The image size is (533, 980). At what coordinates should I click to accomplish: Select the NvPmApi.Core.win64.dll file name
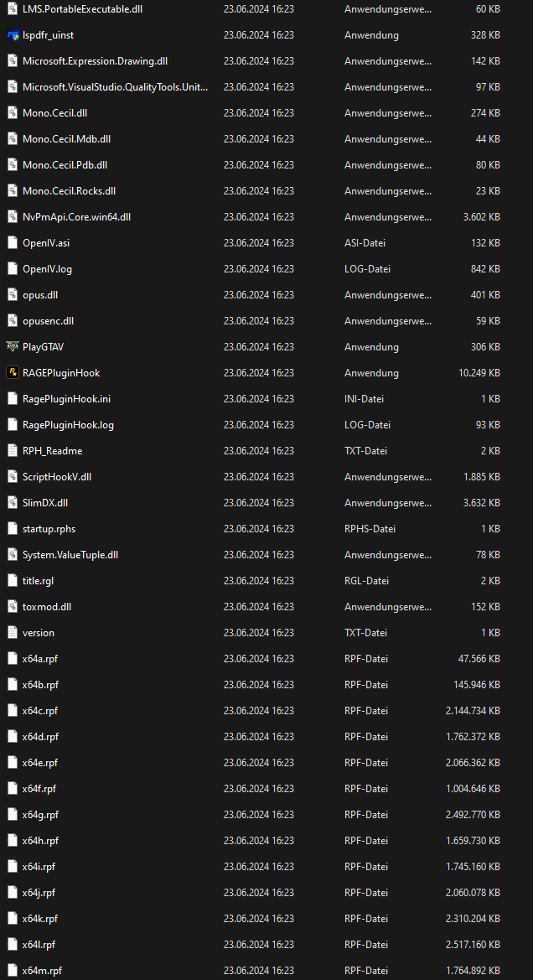pos(76,217)
